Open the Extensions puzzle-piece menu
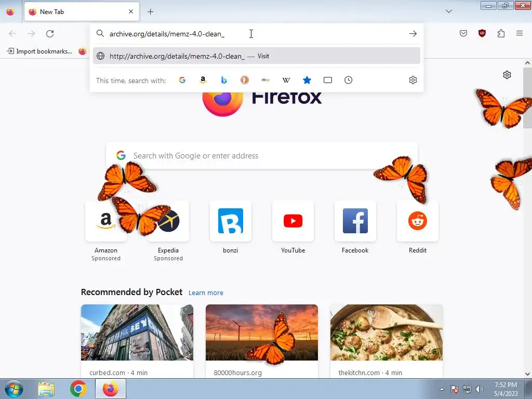Viewport: 532px width, 399px height. coord(501,33)
